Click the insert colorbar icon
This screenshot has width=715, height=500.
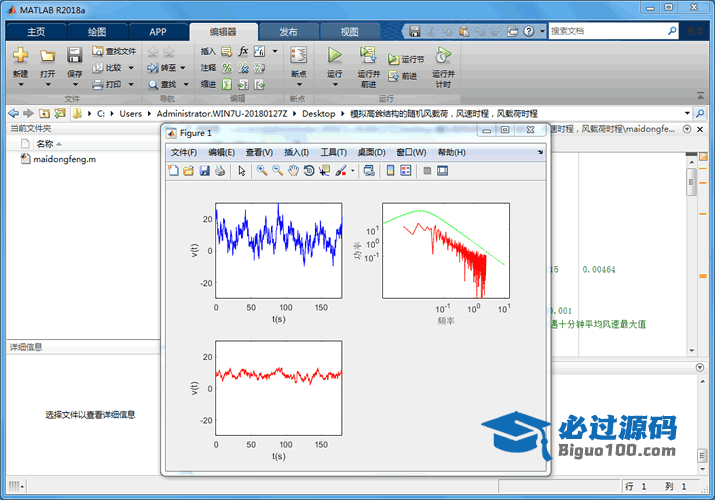point(390,171)
